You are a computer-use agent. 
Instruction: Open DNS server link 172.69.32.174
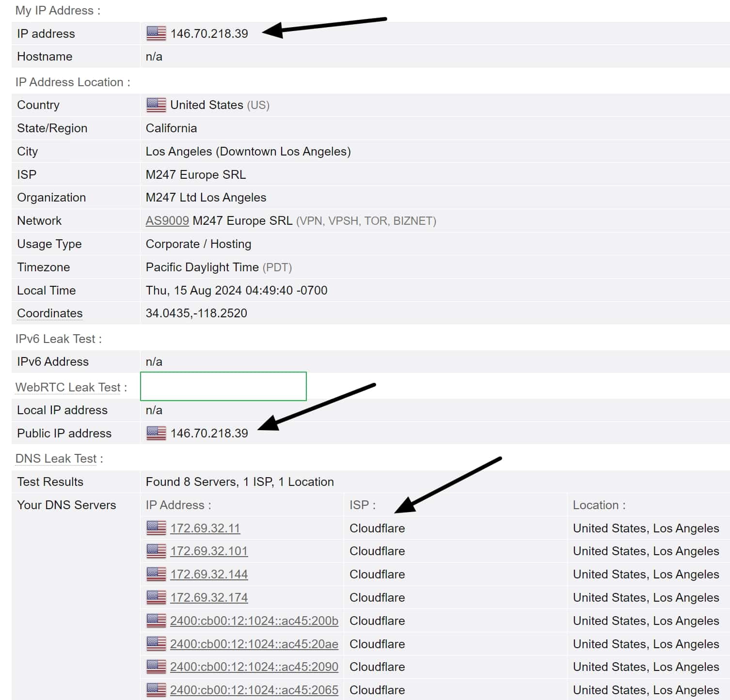pyautogui.click(x=209, y=597)
